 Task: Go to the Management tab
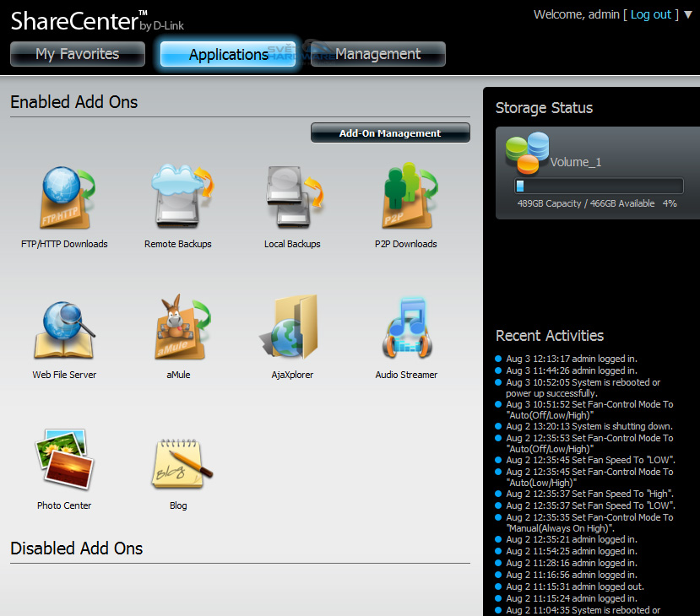tap(377, 54)
